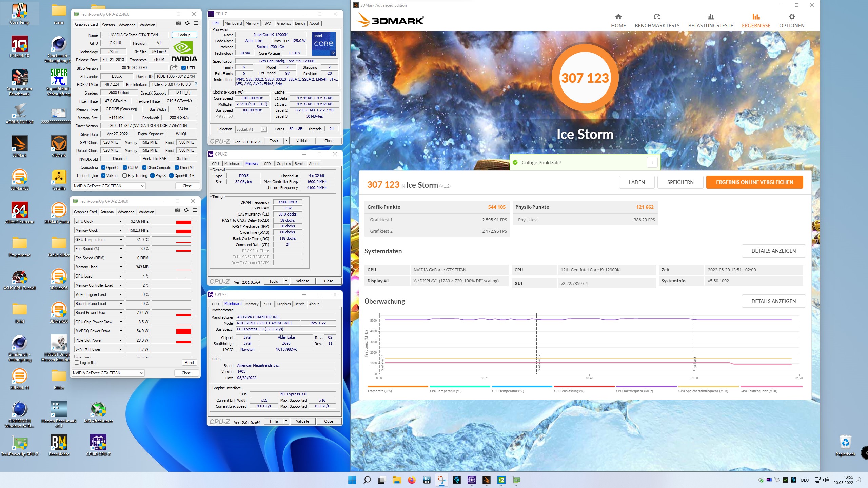Open Core Temp desktop shortcut

(19, 14)
